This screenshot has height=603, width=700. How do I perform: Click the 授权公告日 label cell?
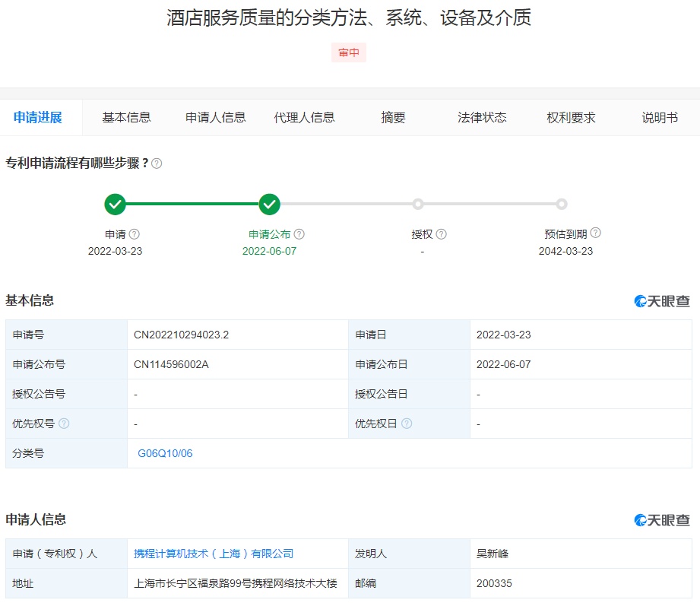pos(409,394)
